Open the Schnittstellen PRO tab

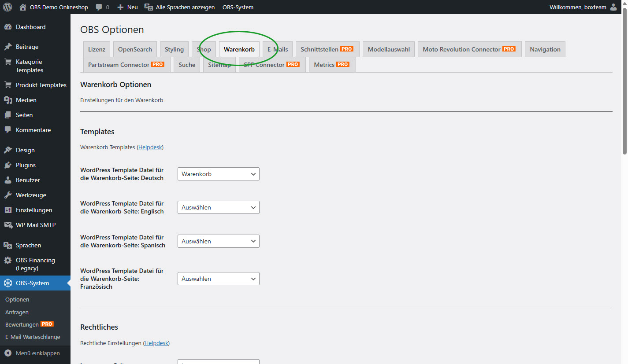(327, 49)
